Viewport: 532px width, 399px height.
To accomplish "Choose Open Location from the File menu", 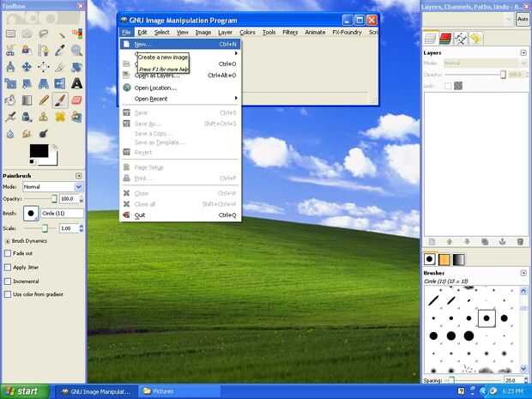I will 180,88.
